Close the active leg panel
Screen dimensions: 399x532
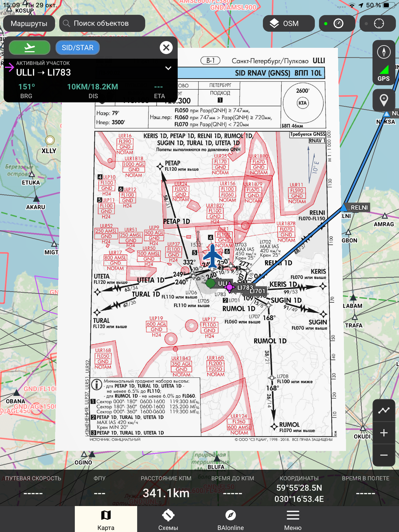(166, 48)
